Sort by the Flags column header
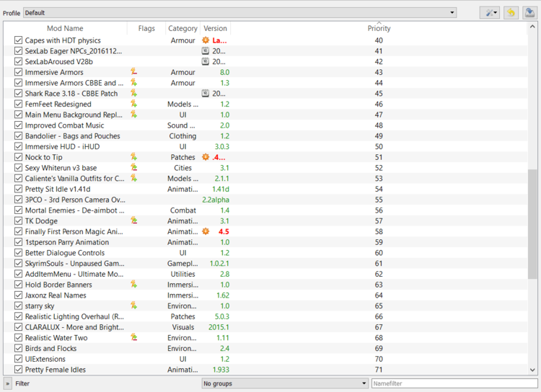This screenshot has width=541, height=392. tap(146, 28)
